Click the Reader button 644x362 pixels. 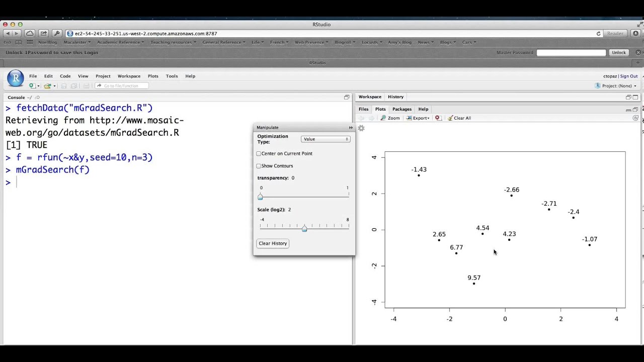click(615, 33)
